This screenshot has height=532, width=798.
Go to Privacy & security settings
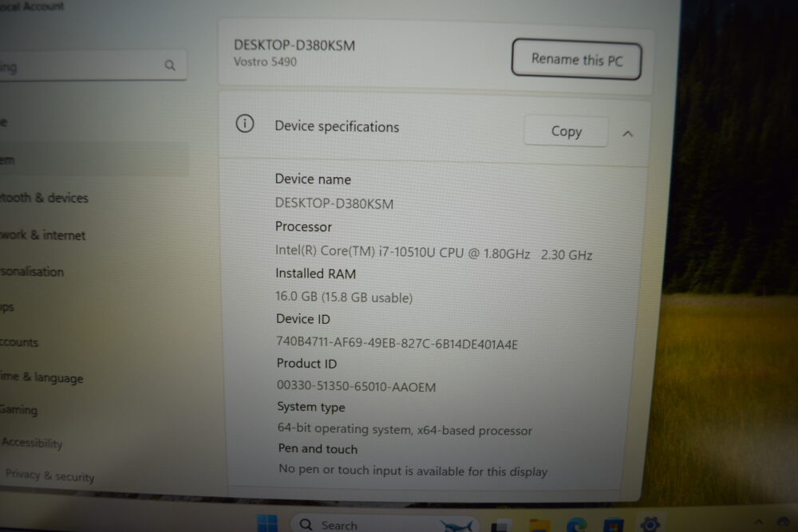49,476
